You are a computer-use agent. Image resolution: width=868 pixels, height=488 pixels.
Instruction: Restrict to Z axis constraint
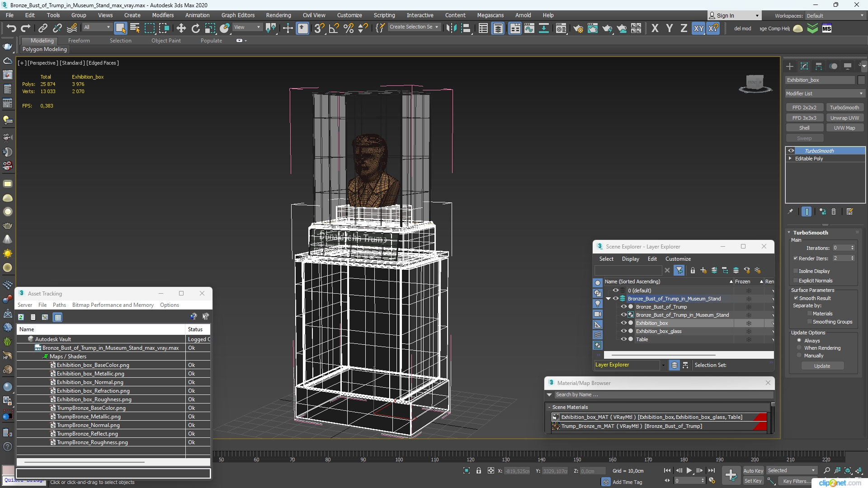click(684, 28)
